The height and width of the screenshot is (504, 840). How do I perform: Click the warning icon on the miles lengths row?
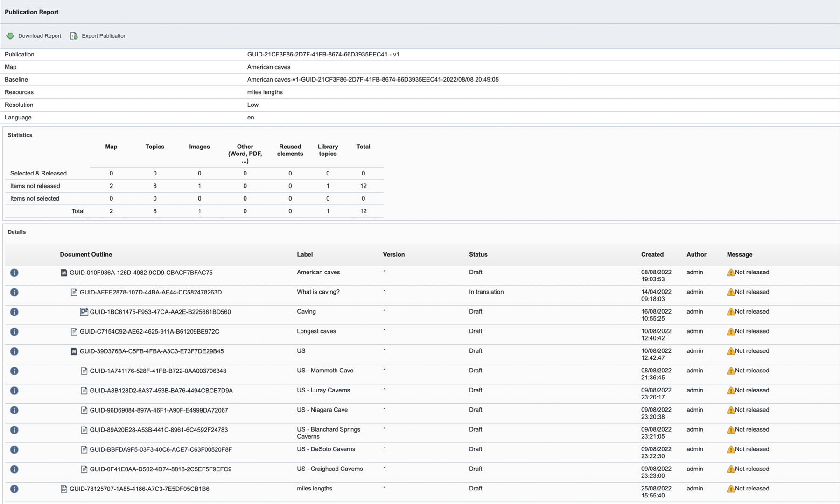coord(731,488)
